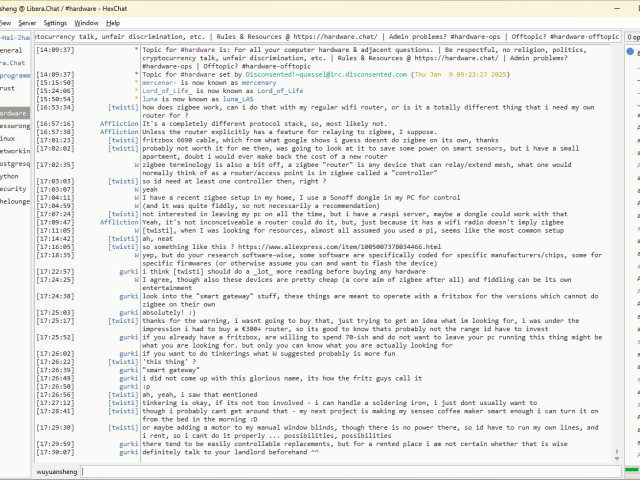This screenshot has width=640, height=480.
Task: Open the View menu
Action: (x=5, y=22)
